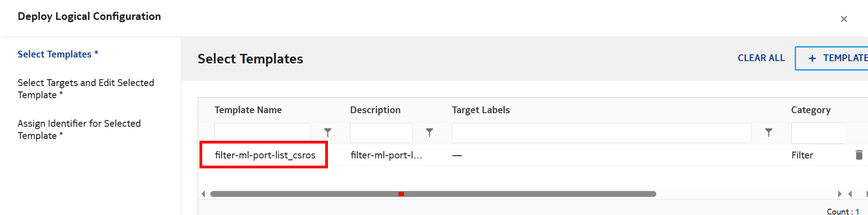Click the Template Name filter funnel icon
The width and height of the screenshot is (868, 215).
coord(328,133)
